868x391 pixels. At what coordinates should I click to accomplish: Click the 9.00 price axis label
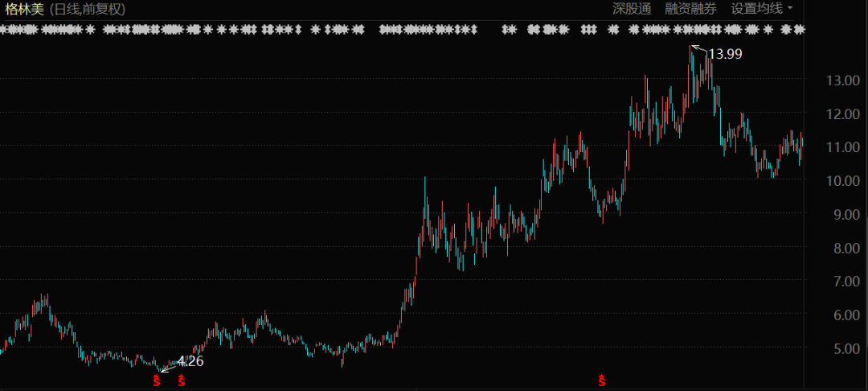pos(845,215)
